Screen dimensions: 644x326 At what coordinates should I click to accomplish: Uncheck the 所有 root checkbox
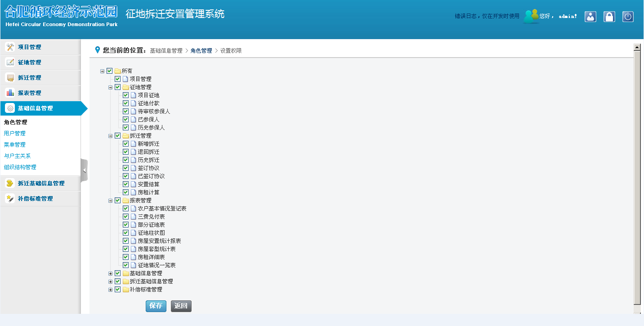point(110,71)
